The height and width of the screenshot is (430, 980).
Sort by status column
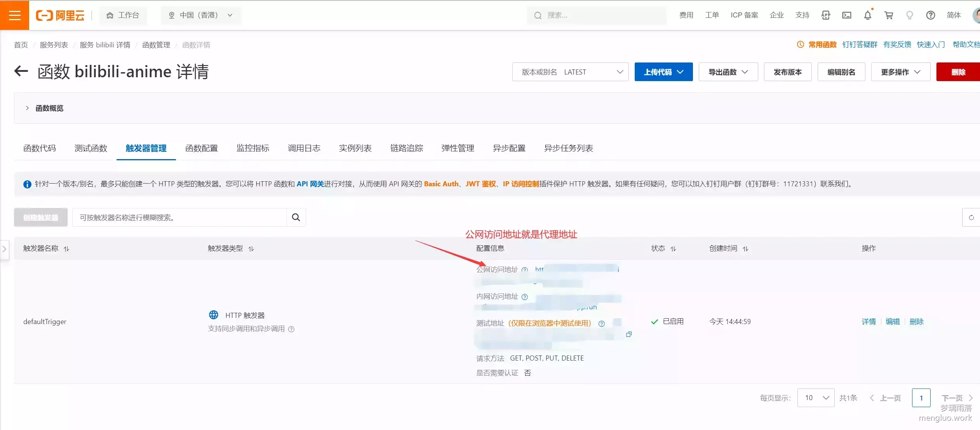tap(673, 249)
